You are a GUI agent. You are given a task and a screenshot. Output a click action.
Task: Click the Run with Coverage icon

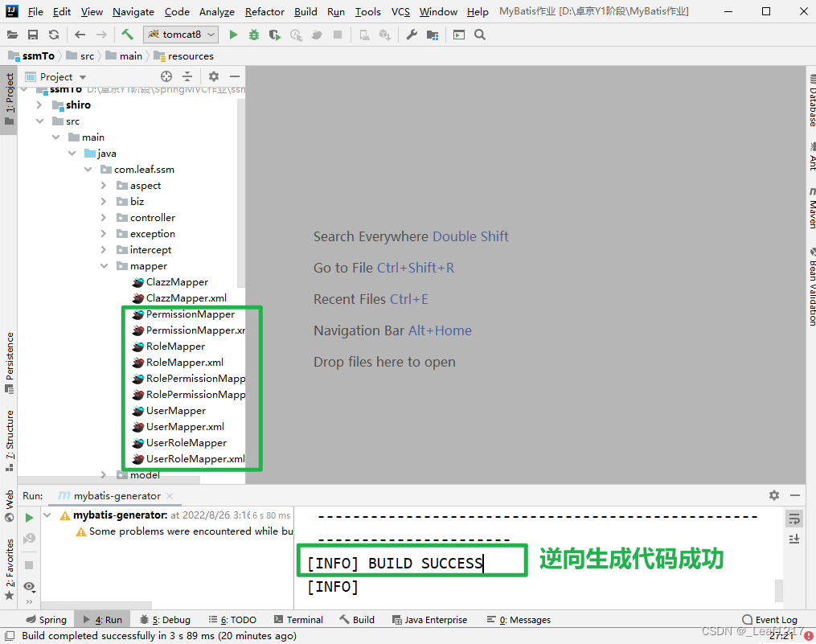pyautogui.click(x=275, y=35)
